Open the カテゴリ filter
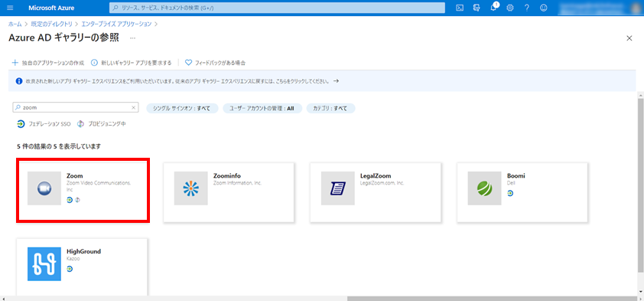Image resolution: width=644 pixels, height=301 pixels. point(330,108)
